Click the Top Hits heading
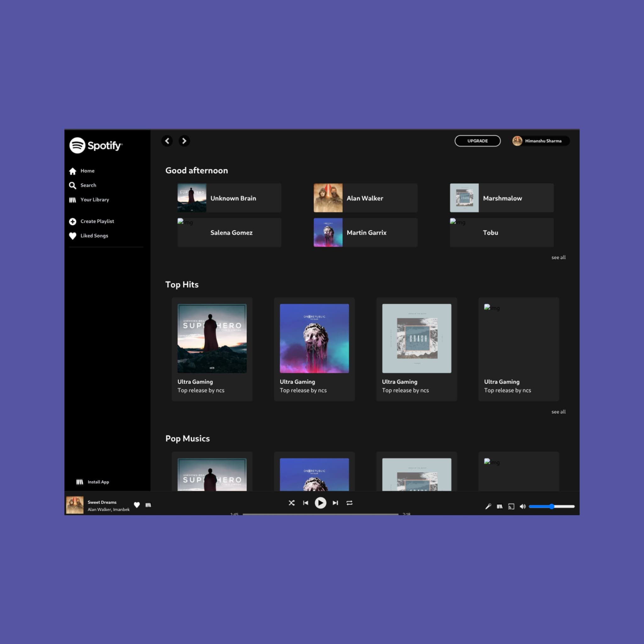 click(182, 285)
